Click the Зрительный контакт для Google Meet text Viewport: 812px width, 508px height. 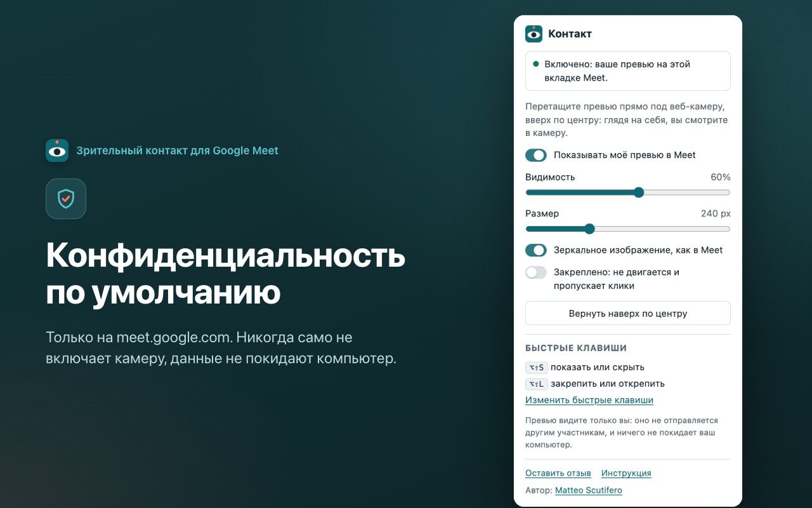coord(178,150)
